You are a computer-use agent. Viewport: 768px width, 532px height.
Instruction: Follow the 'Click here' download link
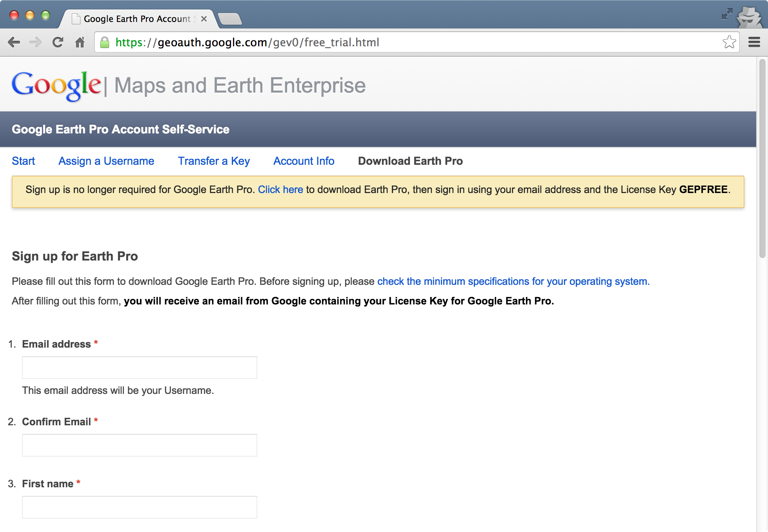point(280,189)
